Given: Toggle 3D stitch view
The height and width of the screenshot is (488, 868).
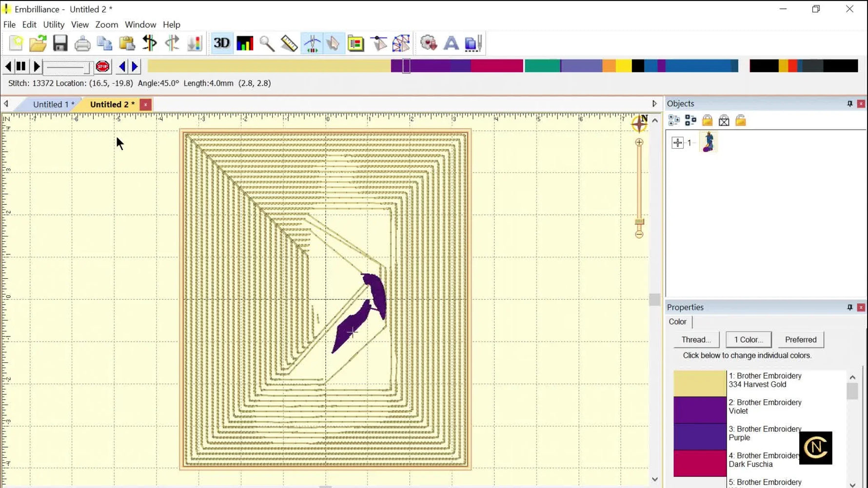Looking at the screenshot, I should [222, 43].
